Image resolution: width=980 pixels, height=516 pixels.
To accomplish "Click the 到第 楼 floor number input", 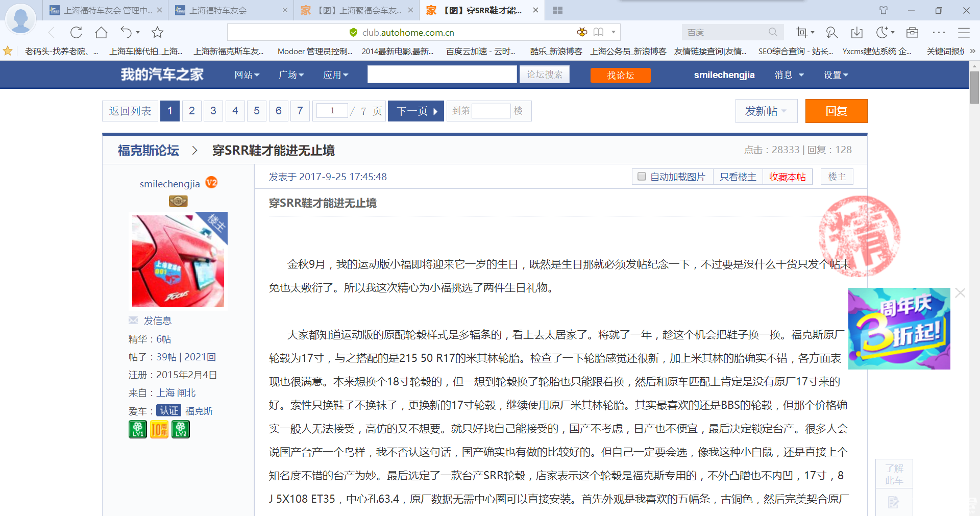I will coord(491,111).
